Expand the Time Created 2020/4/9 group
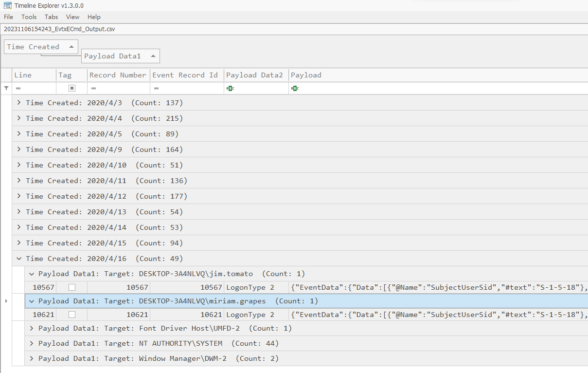Viewport: 588px width, 373px height. [19, 149]
